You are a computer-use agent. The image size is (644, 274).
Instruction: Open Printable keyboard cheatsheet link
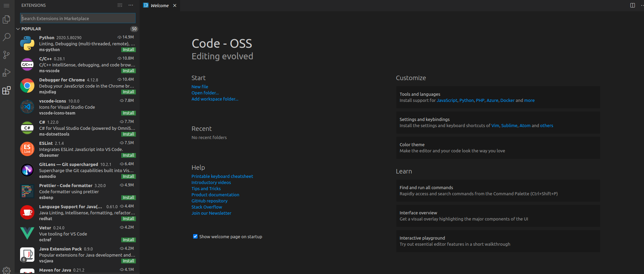(222, 176)
